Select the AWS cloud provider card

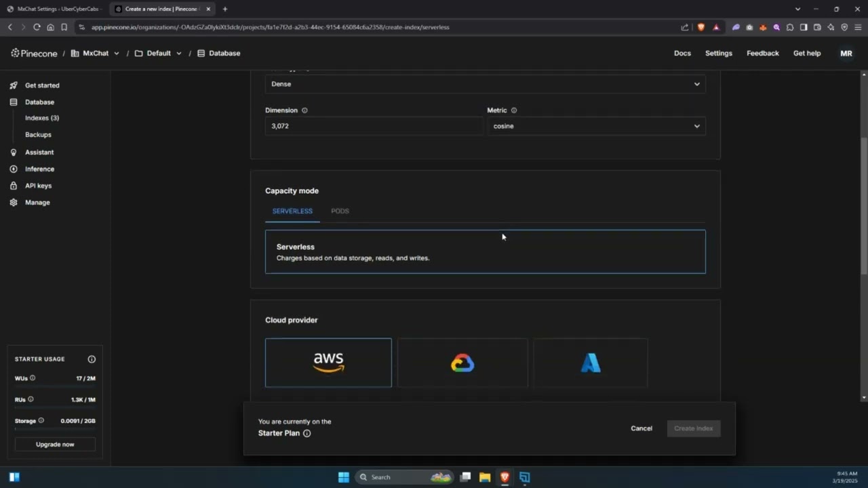328,363
